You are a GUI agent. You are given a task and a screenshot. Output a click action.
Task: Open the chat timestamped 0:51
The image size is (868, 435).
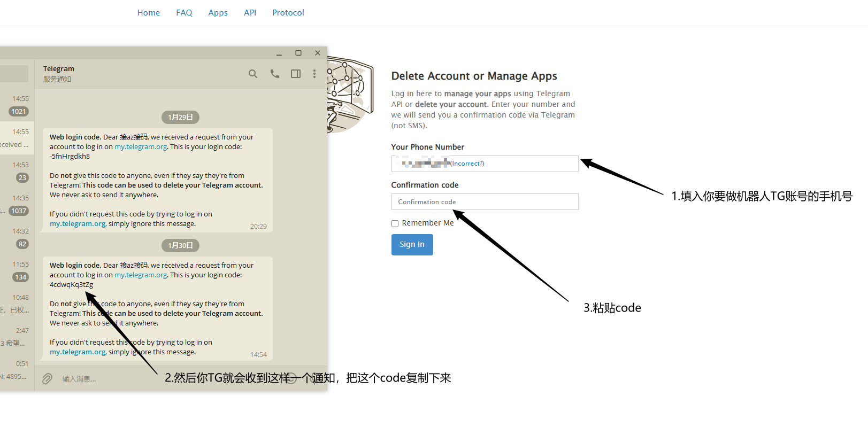click(x=17, y=370)
